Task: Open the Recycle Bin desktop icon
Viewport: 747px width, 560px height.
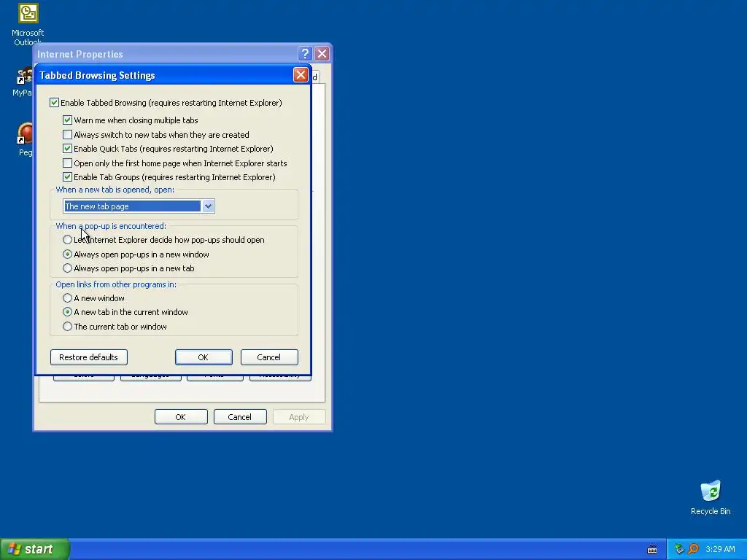Action: click(x=711, y=497)
